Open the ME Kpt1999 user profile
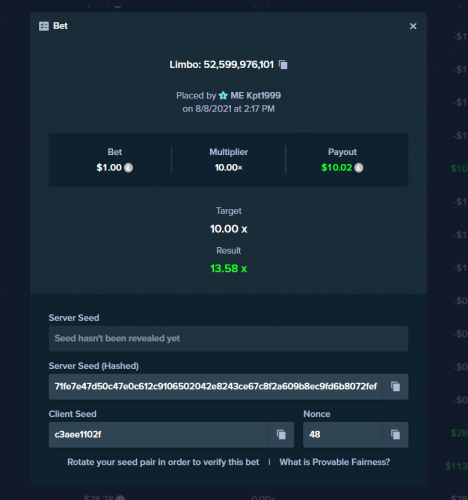Screen dimensions: 468x500 [255, 96]
